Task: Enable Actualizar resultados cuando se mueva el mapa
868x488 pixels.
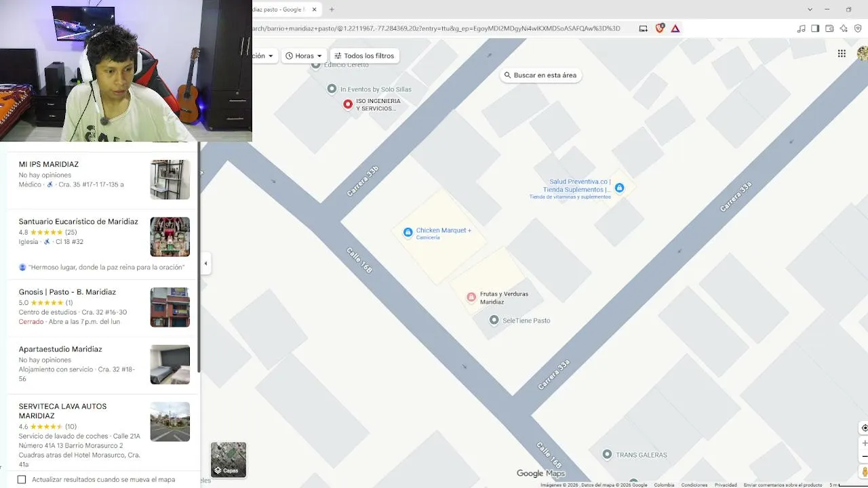Action: pyautogui.click(x=22, y=480)
